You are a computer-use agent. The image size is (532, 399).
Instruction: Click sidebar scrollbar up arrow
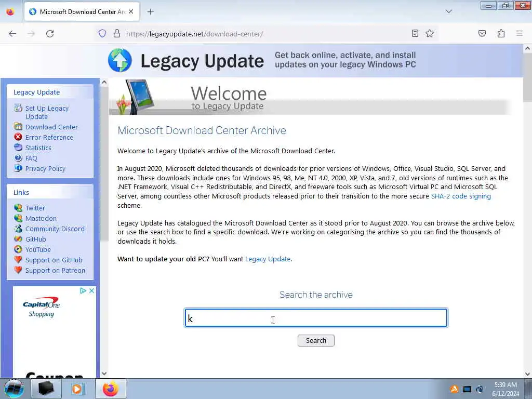[x=104, y=82]
